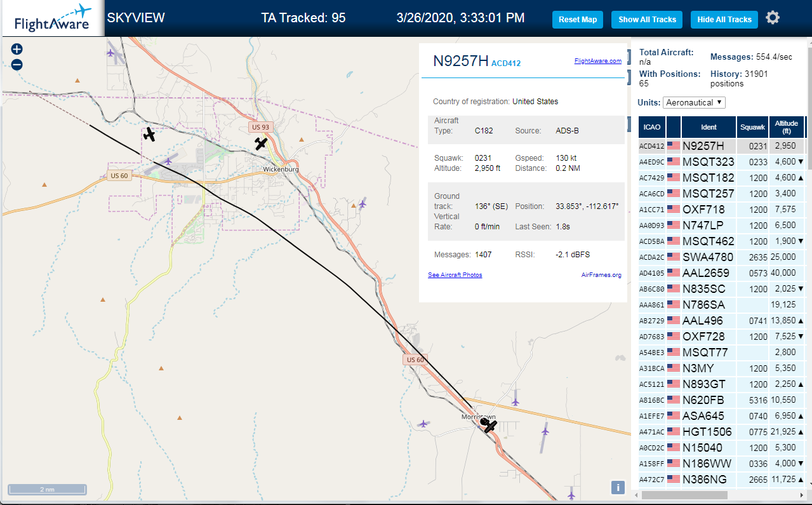The height and width of the screenshot is (505, 812).
Task: Select the N786SA aircraft row
Action: click(x=721, y=305)
